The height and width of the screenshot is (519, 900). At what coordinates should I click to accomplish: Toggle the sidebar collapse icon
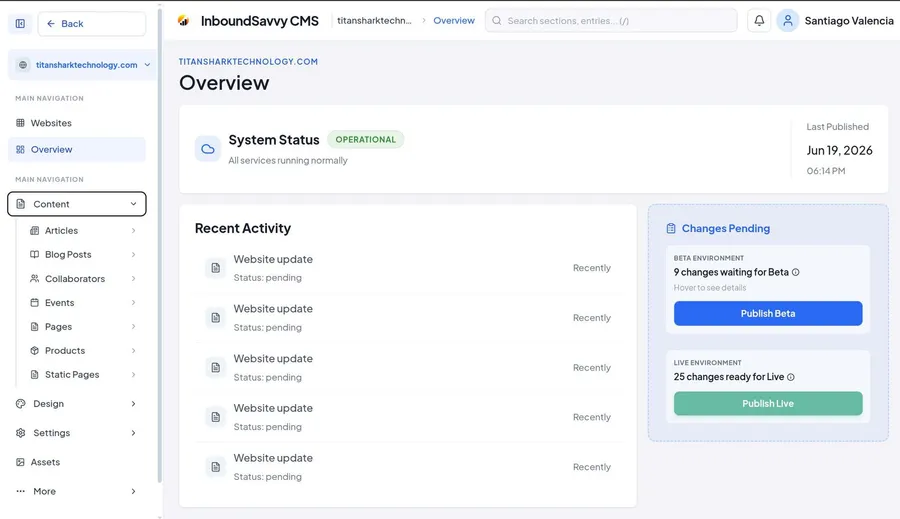20,24
